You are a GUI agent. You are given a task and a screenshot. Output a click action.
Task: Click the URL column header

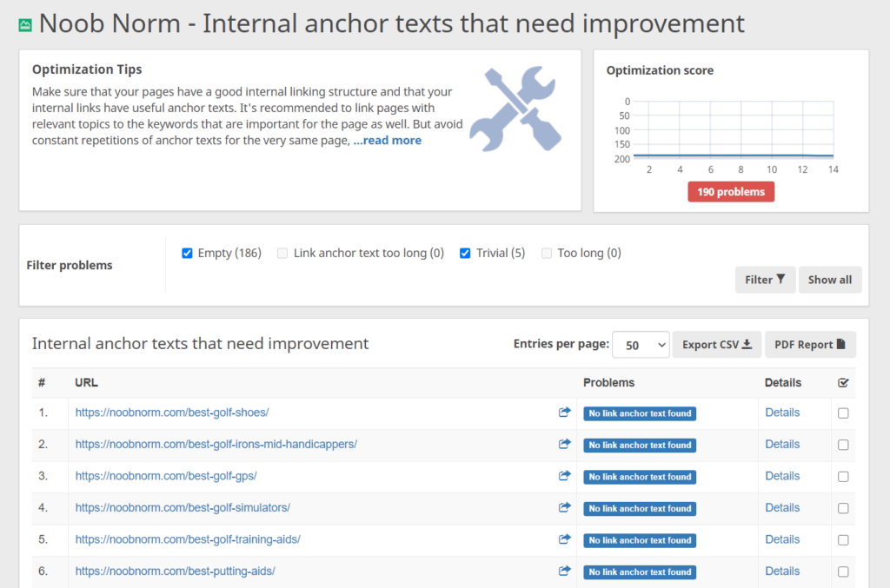pos(86,383)
